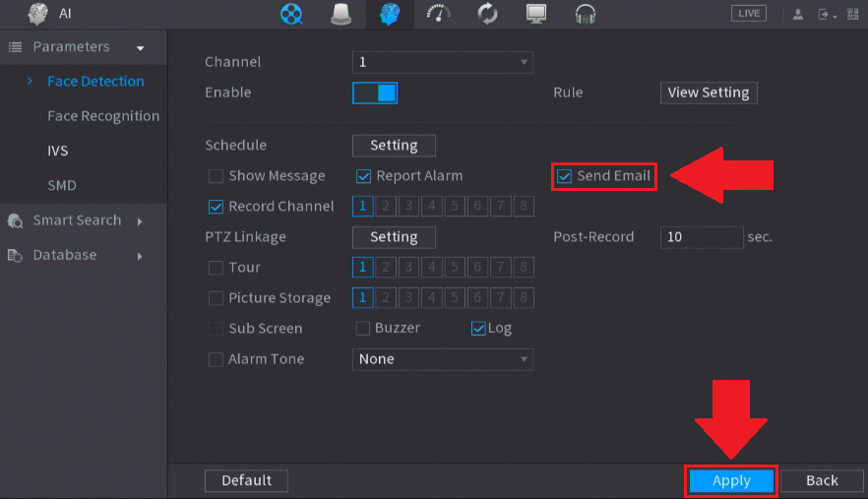The image size is (868, 499).
Task: Click the Post-Record seconds field
Action: pos(702,237)
